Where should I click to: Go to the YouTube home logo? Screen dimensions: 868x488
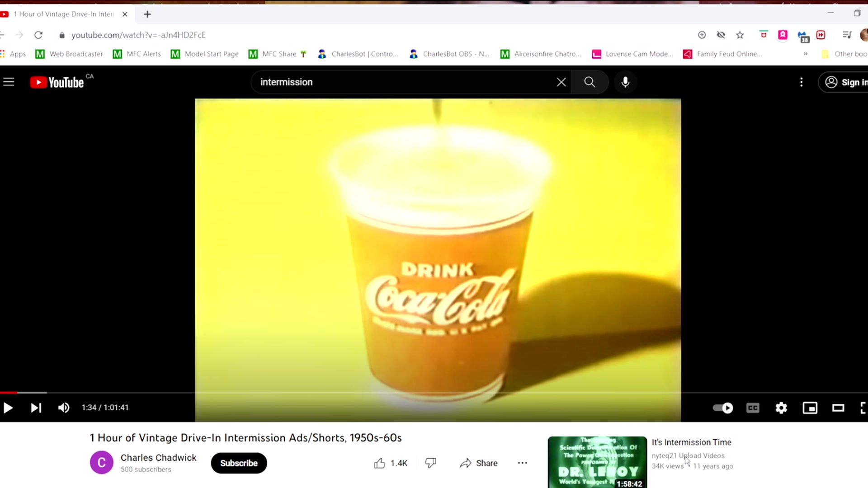click(57, 82)
